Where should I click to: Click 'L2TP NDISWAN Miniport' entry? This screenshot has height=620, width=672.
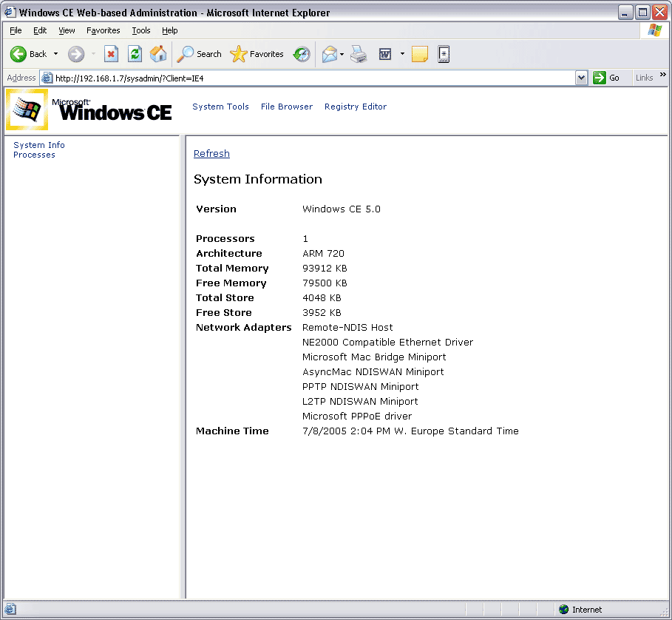point(359,401)
